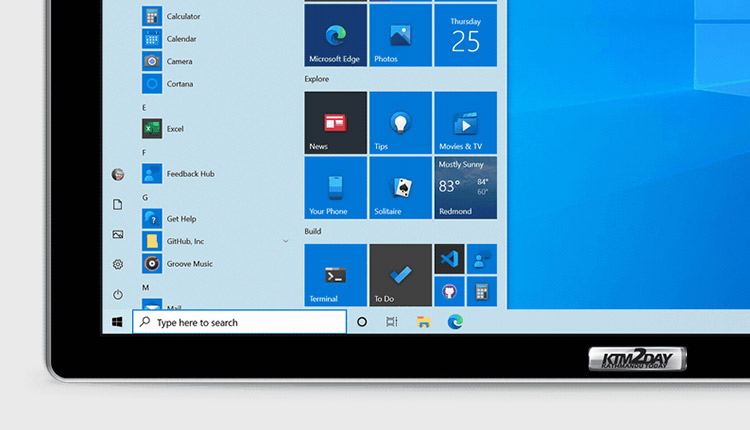The width and height of the screenshot is (750, 430).
Task: Click the letter E section header
Action: point(144,108)
